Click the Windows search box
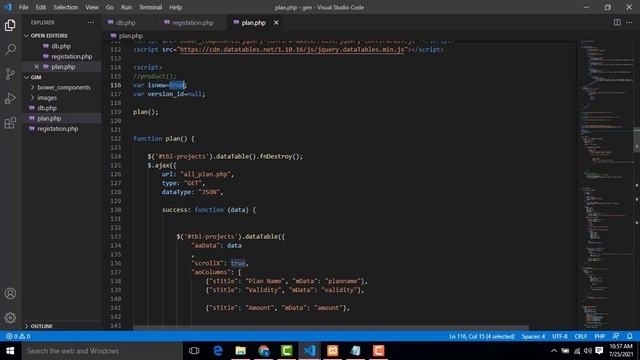The image size is (640, 360). [102, 351]
